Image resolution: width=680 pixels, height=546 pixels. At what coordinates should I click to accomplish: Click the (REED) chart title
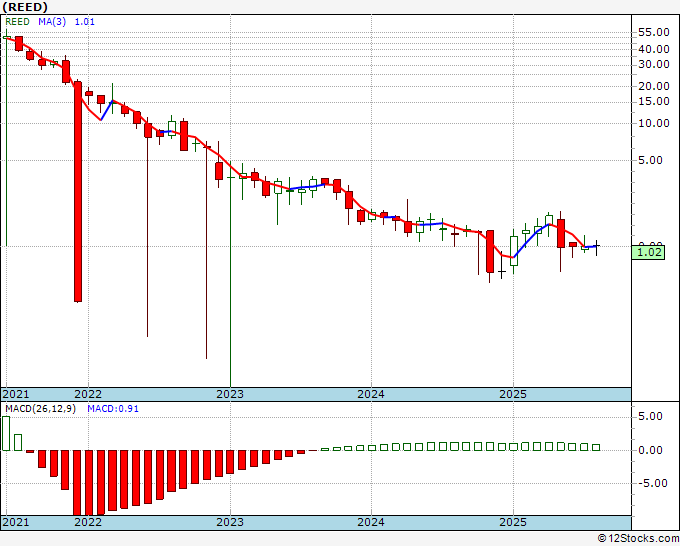(25, 7)
